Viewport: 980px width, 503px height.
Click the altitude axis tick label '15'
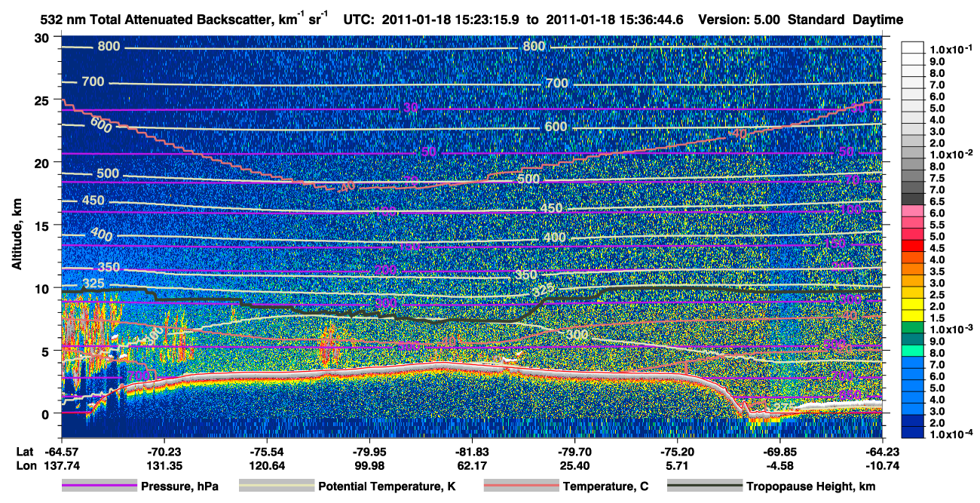point(43,225)
